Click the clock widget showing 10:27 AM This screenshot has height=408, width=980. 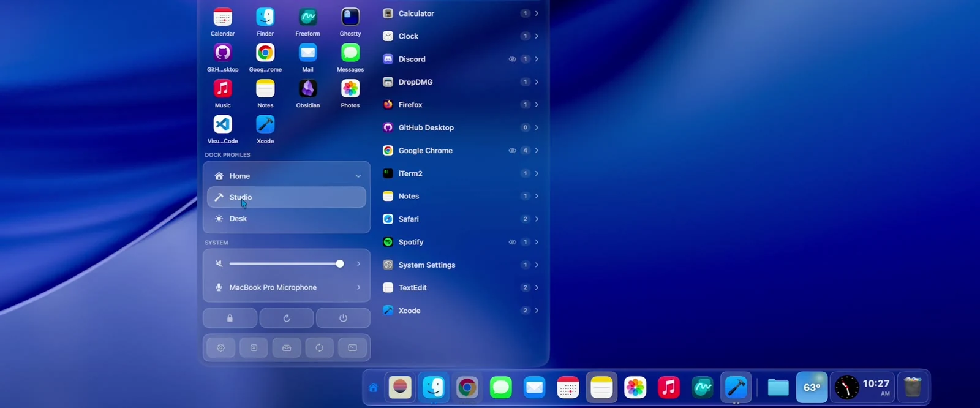(x=863, y=387)
